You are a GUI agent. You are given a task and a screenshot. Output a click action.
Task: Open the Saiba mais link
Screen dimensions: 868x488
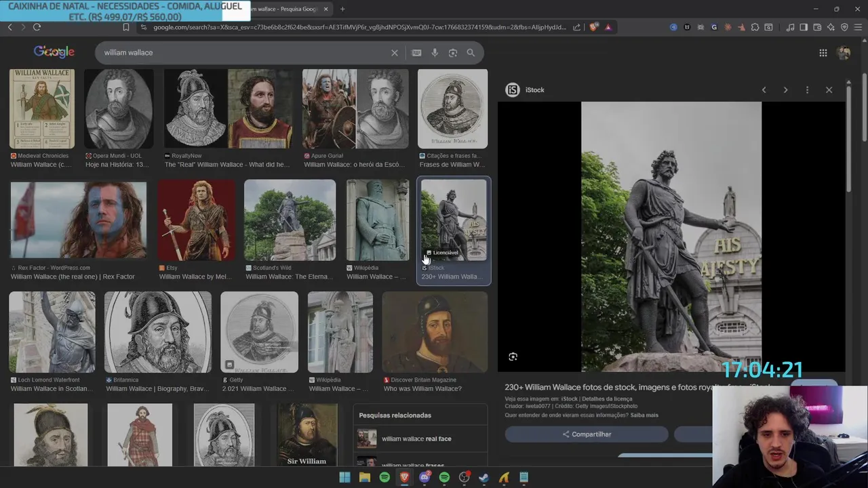[x=644, y=415]
